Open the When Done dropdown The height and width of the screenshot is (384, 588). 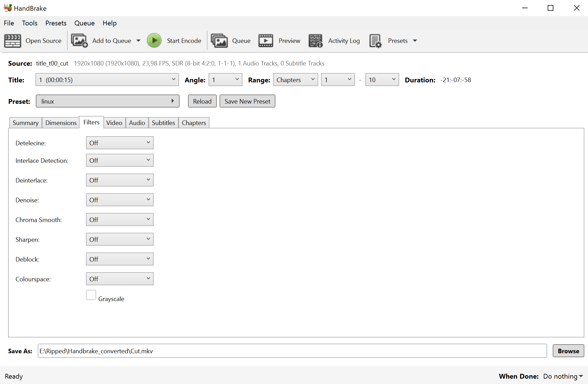pos(563,376)
